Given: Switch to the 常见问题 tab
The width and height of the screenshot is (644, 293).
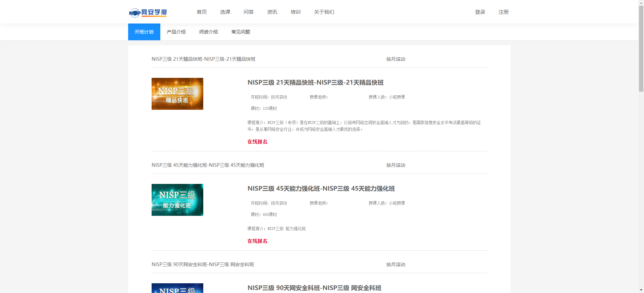Looking at the screenshot, I should pyautogui.click(x=240, y=32).
